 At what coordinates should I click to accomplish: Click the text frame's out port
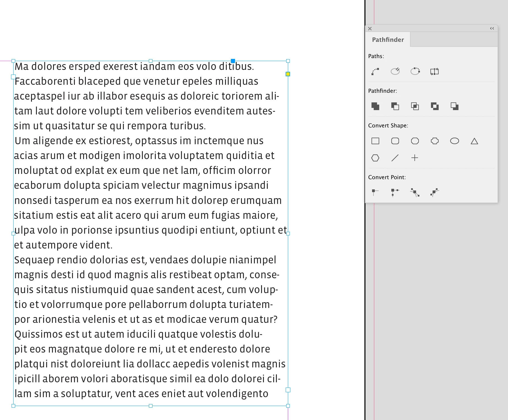[x=288, y=390]
